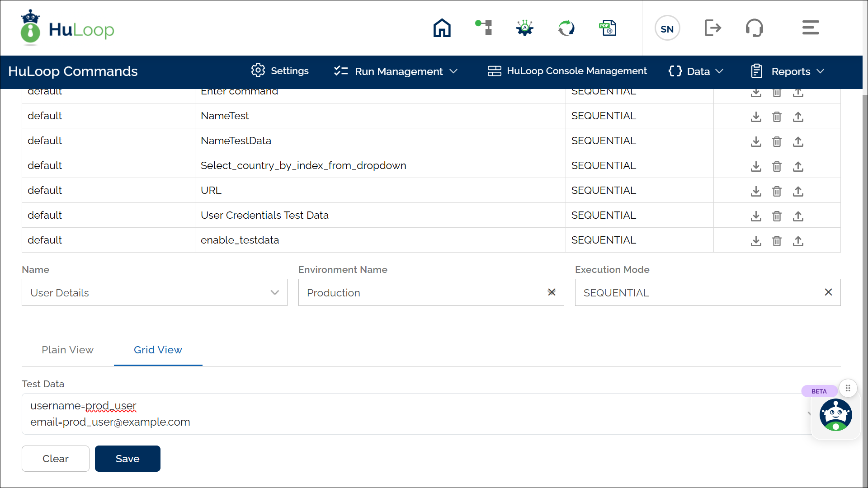The height and width of the screenshot is (488, 868).
Task: Open the automation gear bug icon
Action: tap(525, 28)
